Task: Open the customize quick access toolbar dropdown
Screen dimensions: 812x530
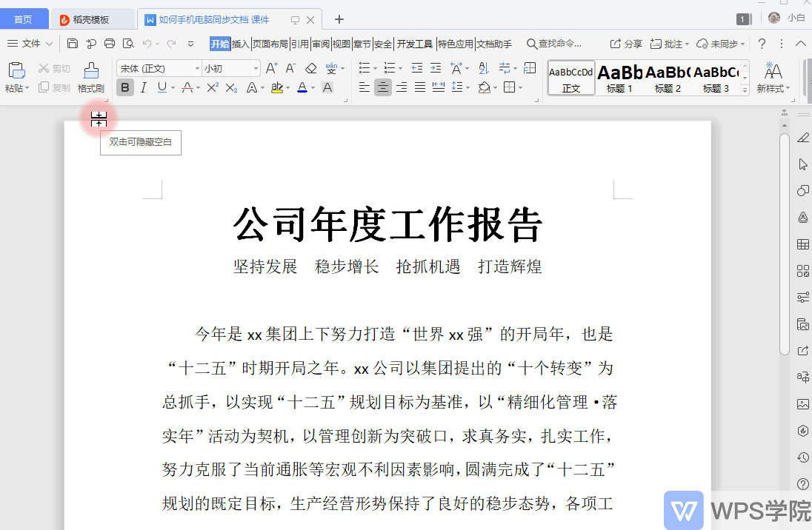Action: 190,44
